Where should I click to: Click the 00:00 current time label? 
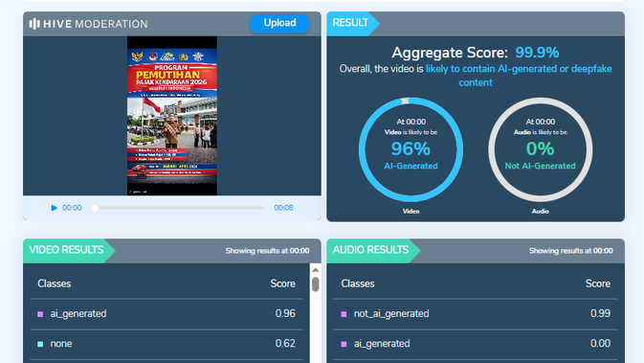tap(72, 208)
